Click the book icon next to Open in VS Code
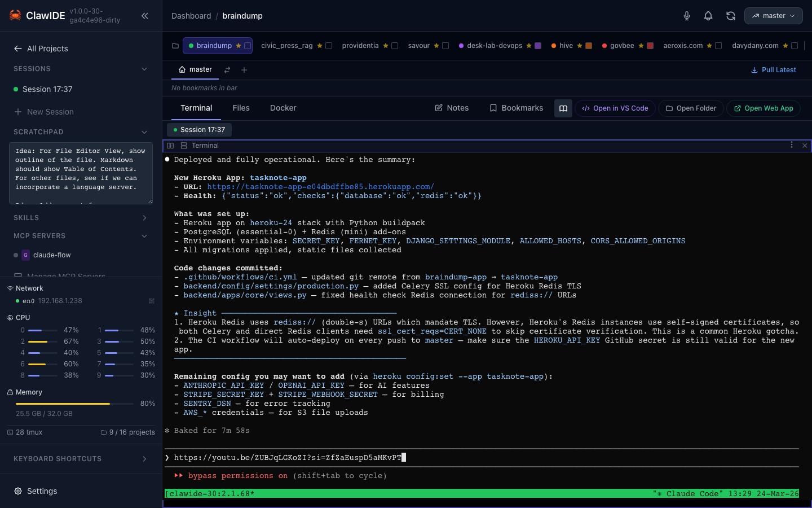 point(563,108)
